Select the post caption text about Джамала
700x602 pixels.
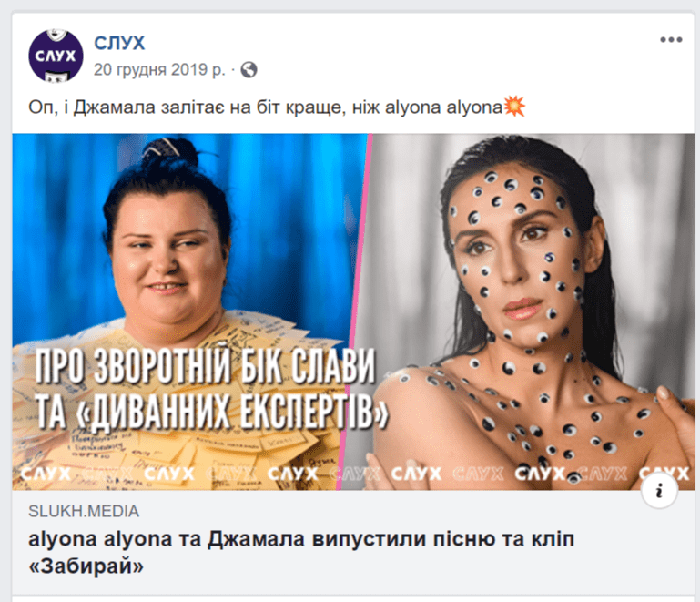coord(277,107)
